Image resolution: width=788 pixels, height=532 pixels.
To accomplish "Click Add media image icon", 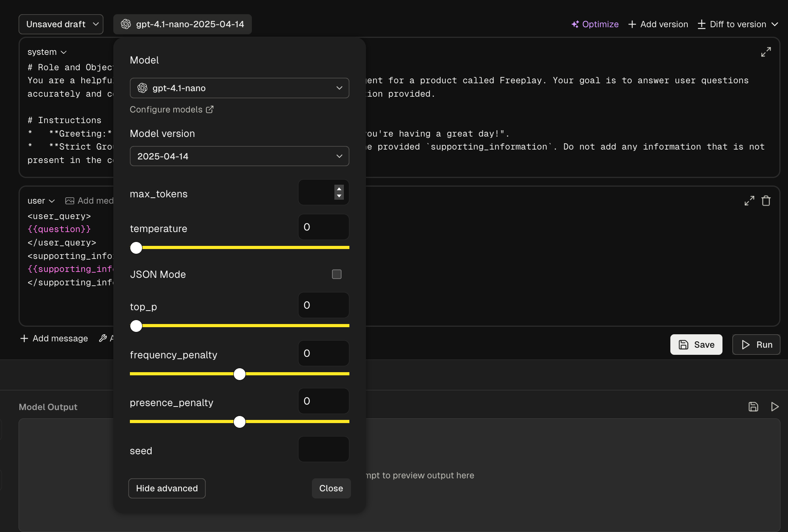I will [70, 201].
